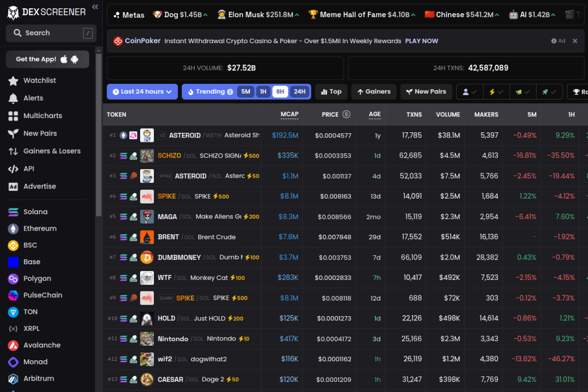Toggle the rocket launch filter
This screenshot has height=392, width=588.
click(x=545, y=92)
